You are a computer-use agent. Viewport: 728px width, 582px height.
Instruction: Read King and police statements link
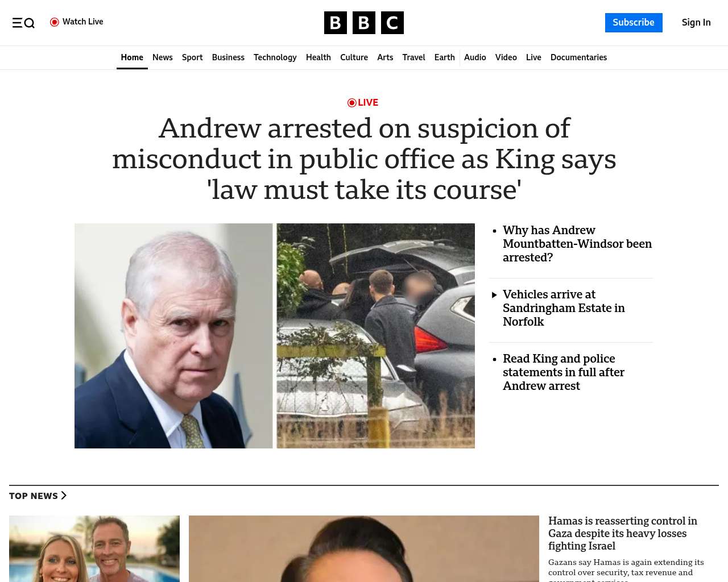point(564,372)
